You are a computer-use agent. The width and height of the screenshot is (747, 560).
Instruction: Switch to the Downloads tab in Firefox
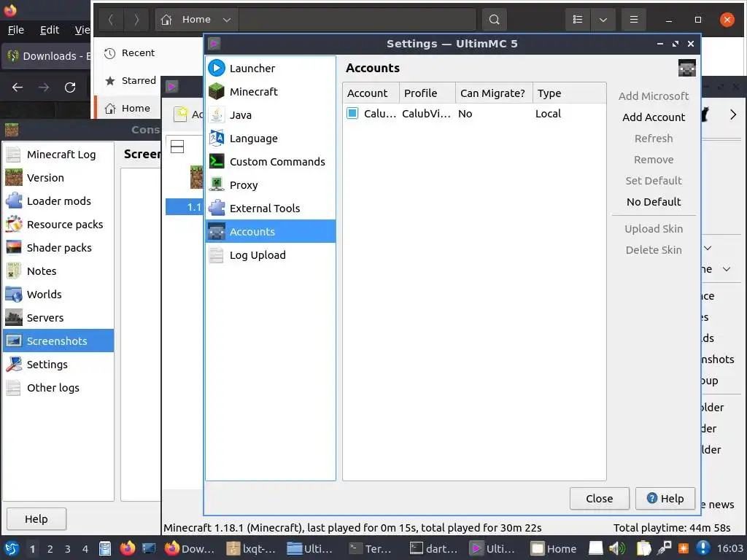click(x=47, y=56)
